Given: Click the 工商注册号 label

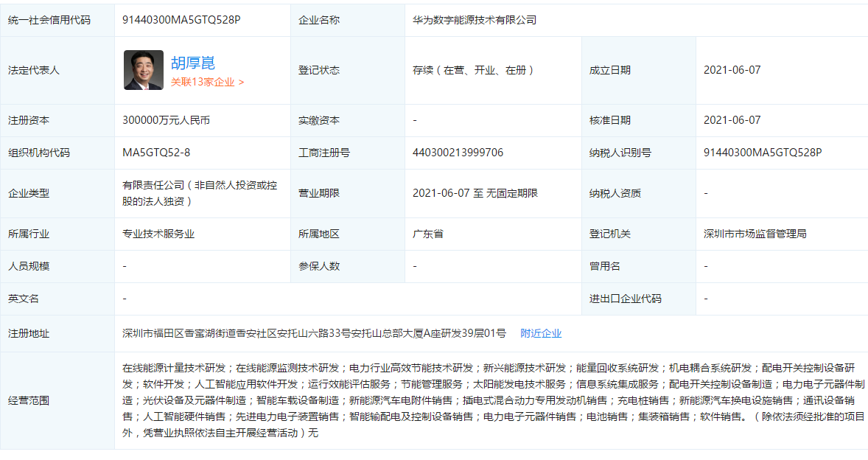Looking at the screenshot, I should coord(324,153).
